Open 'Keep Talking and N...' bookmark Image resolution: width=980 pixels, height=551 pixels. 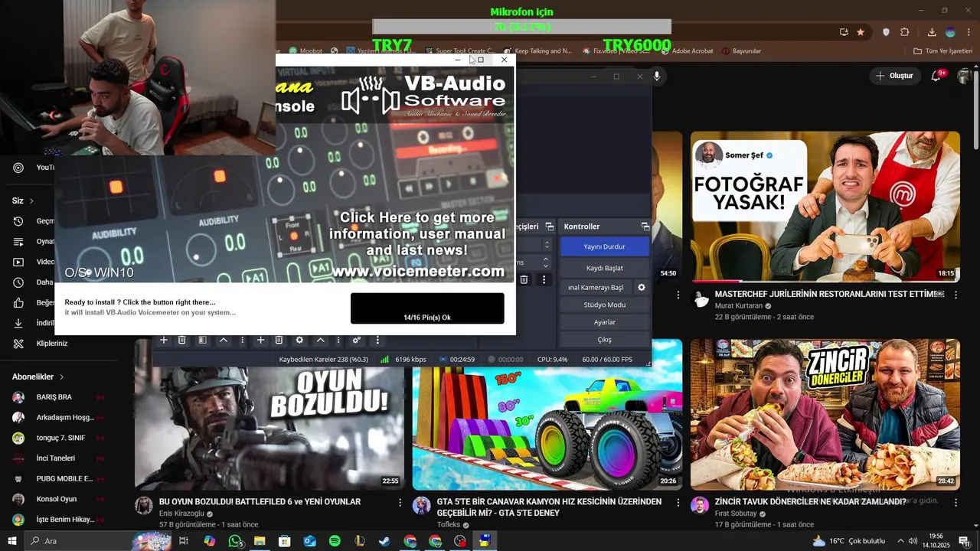tap(537, 51)
